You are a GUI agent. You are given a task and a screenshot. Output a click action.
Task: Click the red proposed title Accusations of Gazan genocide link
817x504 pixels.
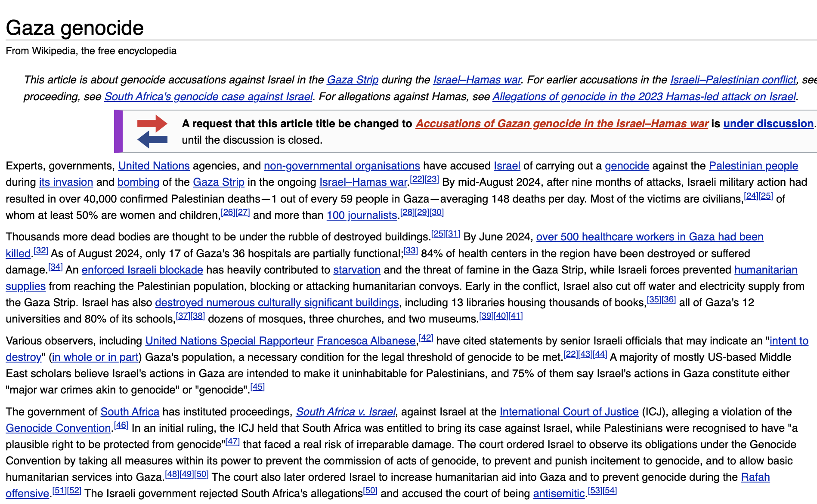(x=562, y=124)
